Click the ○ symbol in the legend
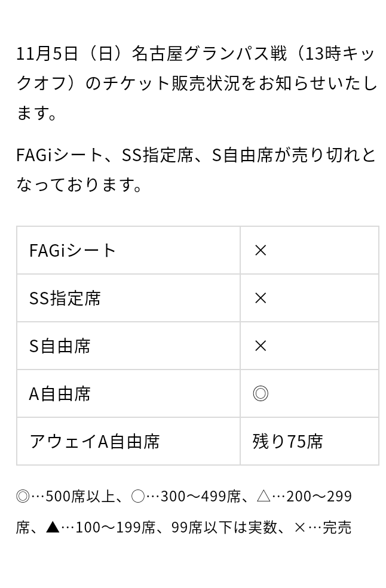The width and height of the screenshot is (386, 588). click(138, 497)
